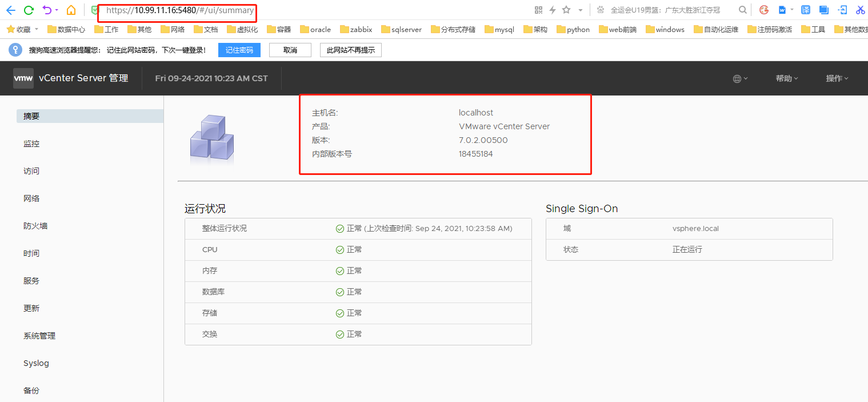868x402 pixels.
Task: Click the purple undo-close-tab arrow icon
Action: pos(47,10)
